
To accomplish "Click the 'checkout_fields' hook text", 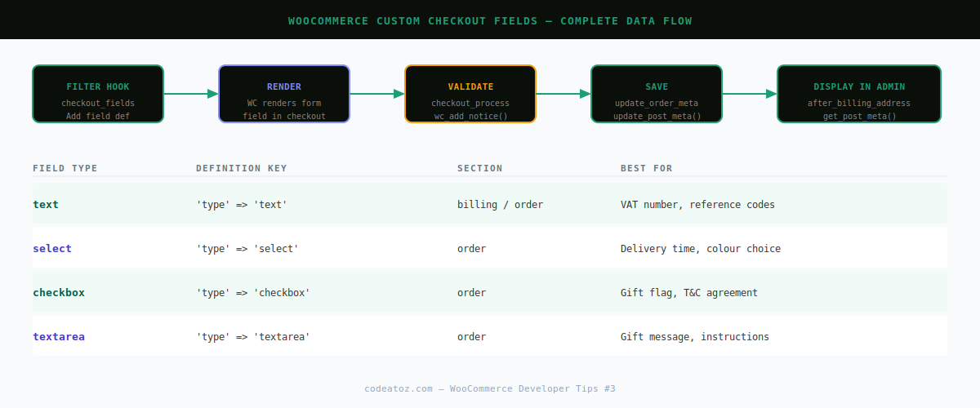I will pyautogui.click(x=98, y=103).
